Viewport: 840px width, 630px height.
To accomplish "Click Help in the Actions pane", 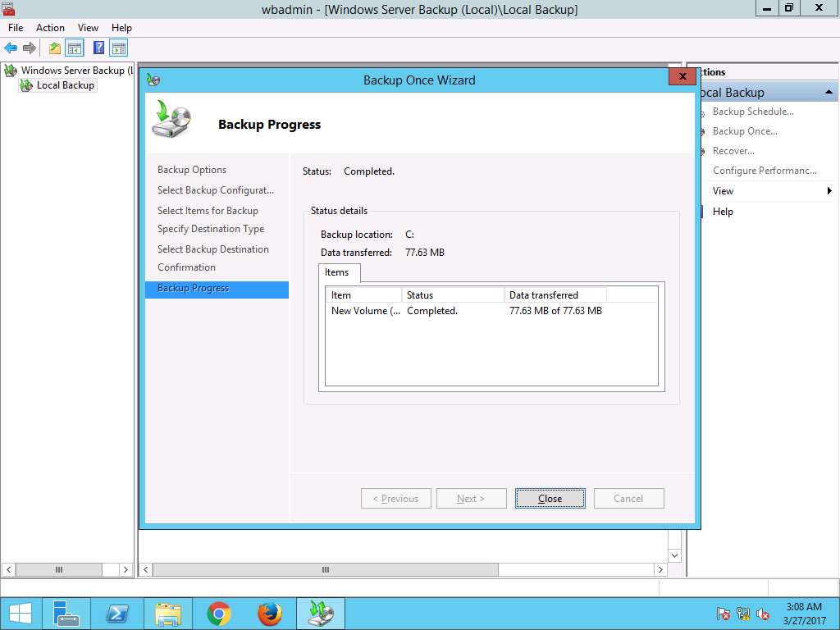I will pos(723,212).
